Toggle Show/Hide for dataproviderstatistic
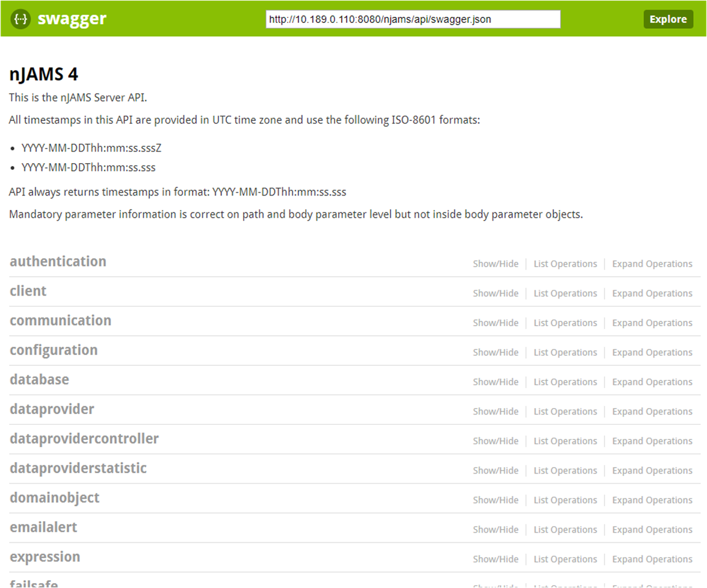This screenshot has width=707, height=588. point(496,471)
